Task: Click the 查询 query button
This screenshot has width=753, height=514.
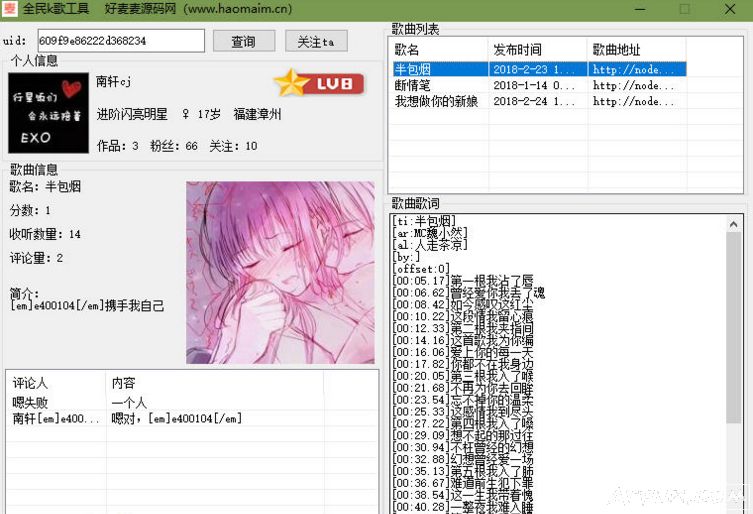Action: pyautogui.click(x=244, y=41)
